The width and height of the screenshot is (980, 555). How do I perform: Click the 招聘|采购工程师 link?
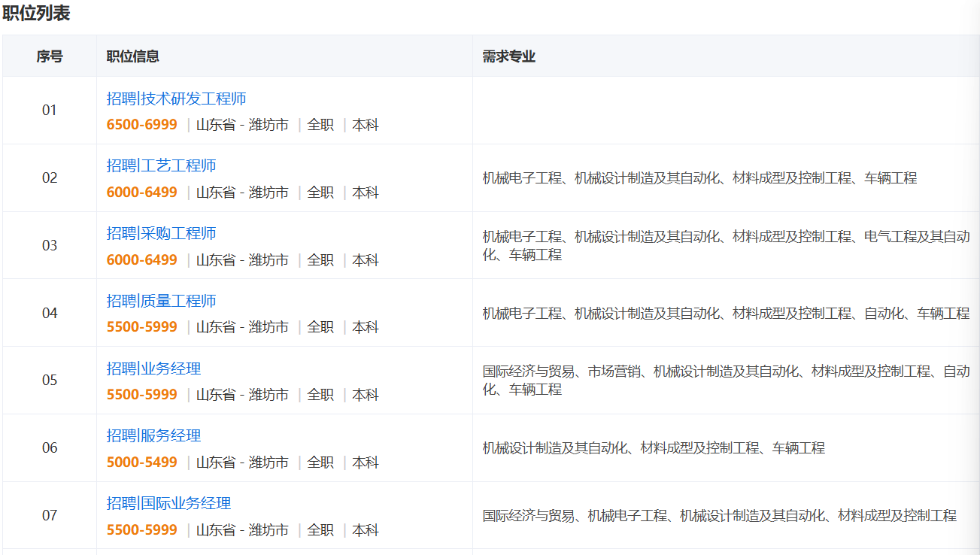click(x=161, y=233)
